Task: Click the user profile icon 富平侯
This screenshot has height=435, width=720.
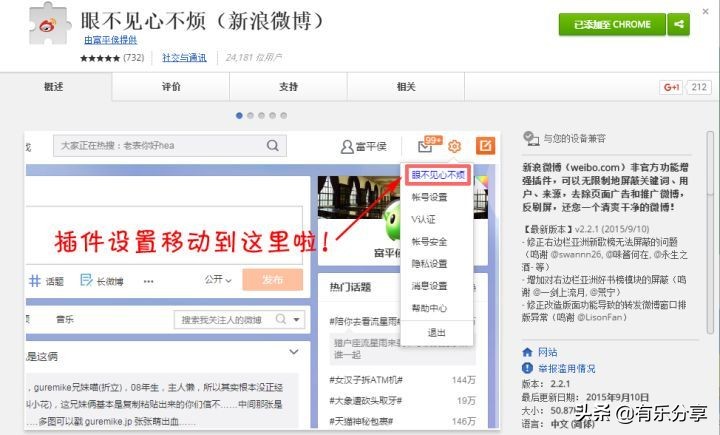Action: pos(347,147)
